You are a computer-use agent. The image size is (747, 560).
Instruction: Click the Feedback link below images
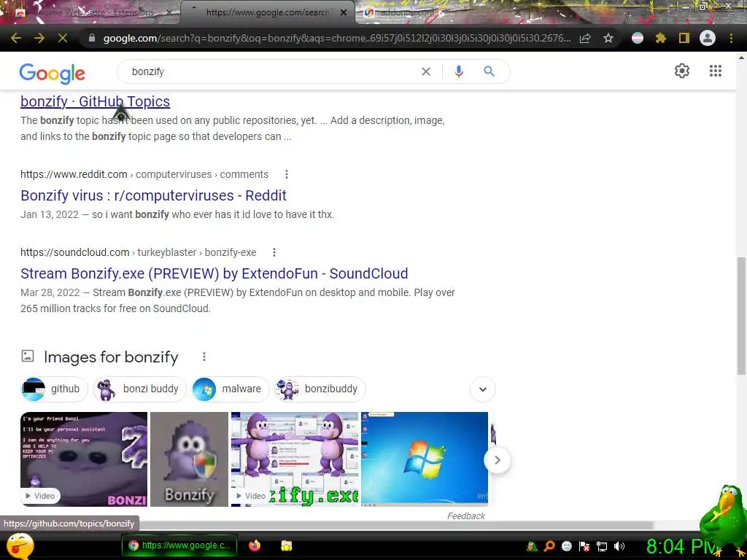click(466, 516)
